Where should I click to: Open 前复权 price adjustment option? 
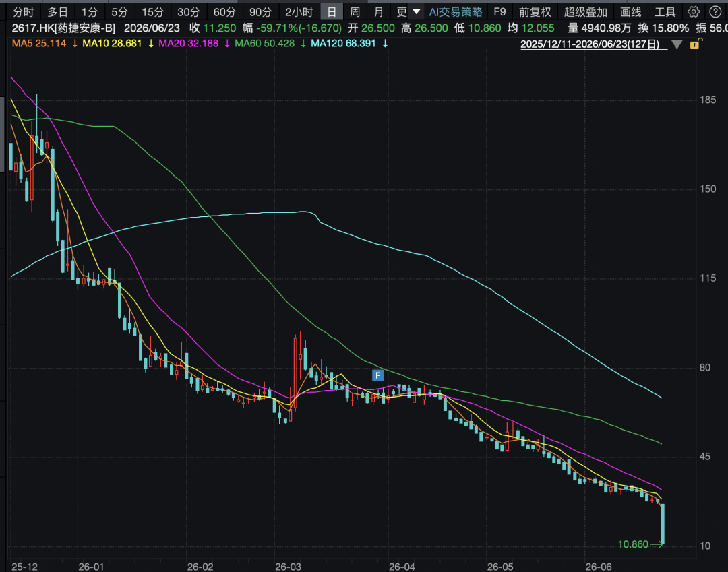click(x=535, y=12)
